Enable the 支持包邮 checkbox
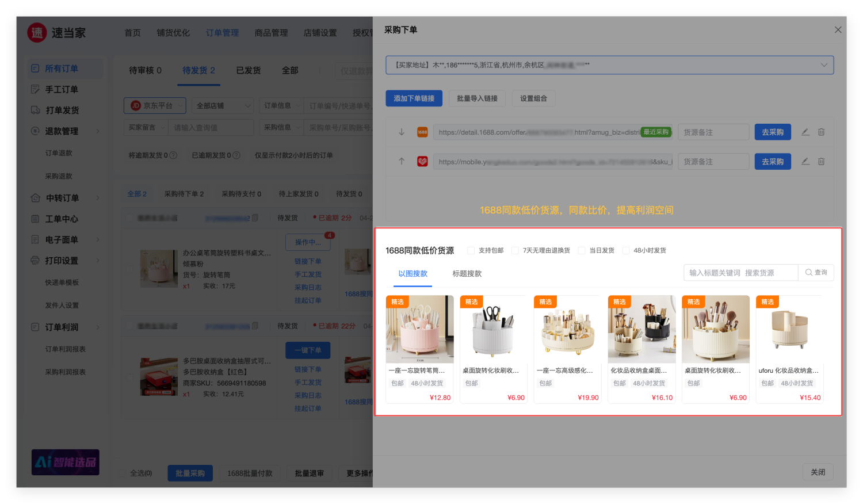This screenshot has height=504, width=863. coord(471,250)
